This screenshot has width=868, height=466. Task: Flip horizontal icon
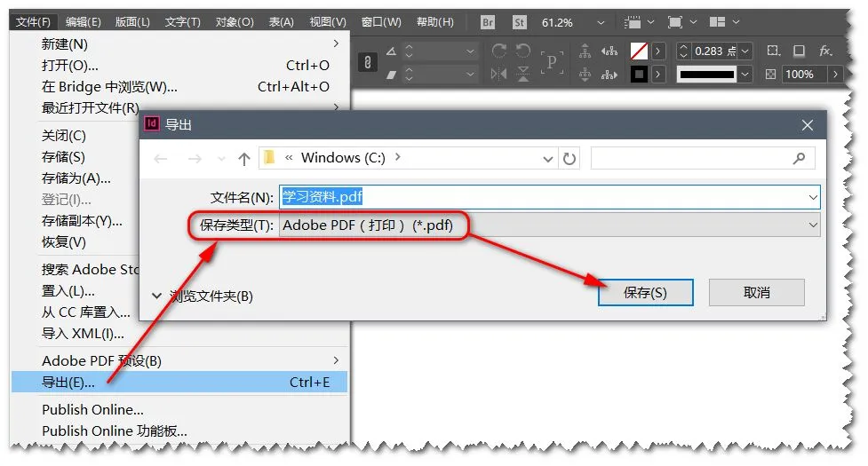pos(498,74)
